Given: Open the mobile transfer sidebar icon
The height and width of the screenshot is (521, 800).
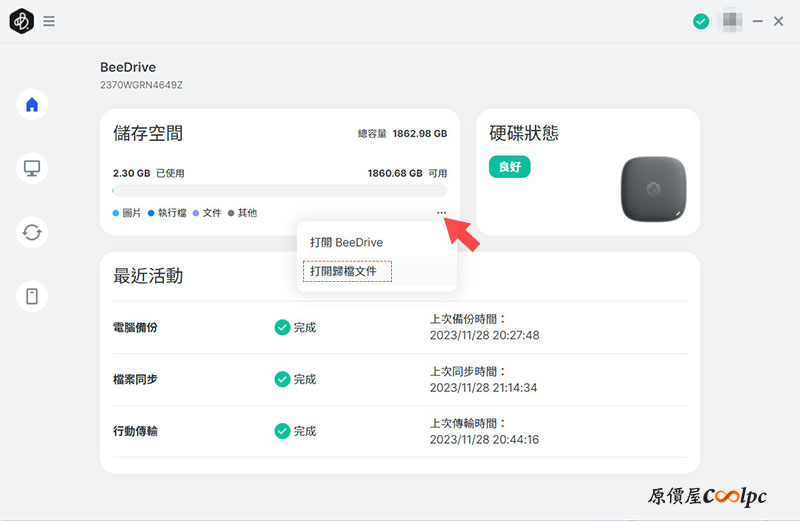Looking at the screenshot, I should (x=32, y=296).
